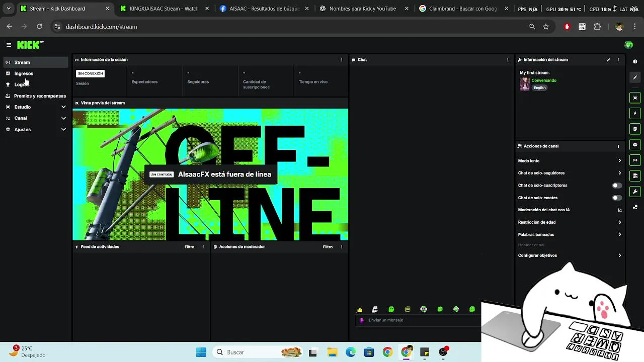Switch to the AISAAC Facebook results tab

(264, 9)
